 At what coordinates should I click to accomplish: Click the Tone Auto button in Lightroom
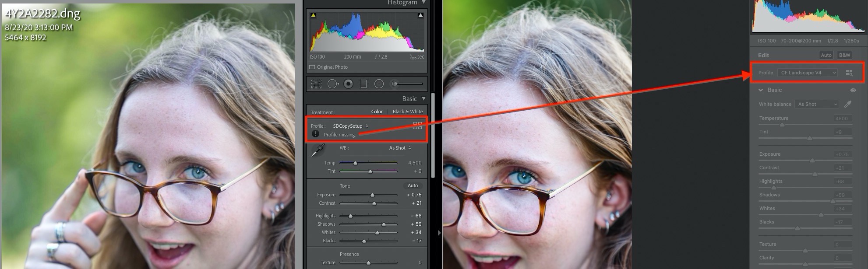coord(413,185)
